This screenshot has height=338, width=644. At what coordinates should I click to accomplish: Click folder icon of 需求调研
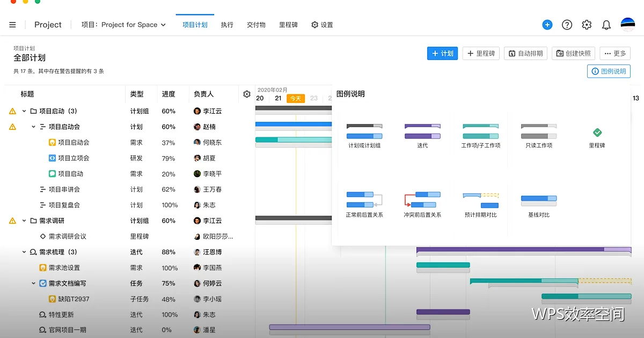click(x=33, y=221)
